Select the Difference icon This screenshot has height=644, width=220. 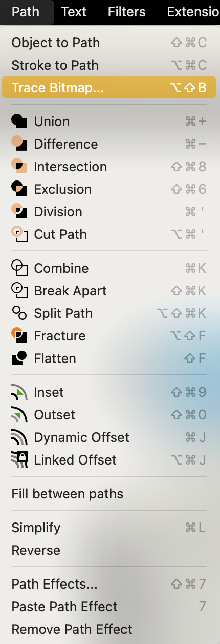pyautogui.click(x=19, y=144)
